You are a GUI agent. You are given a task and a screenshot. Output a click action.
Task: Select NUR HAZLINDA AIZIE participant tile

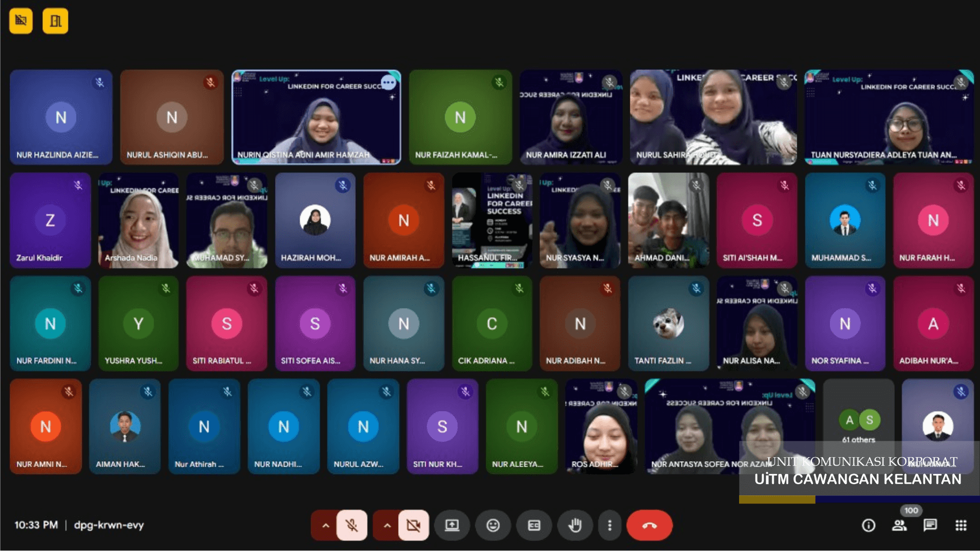(61, 117)
